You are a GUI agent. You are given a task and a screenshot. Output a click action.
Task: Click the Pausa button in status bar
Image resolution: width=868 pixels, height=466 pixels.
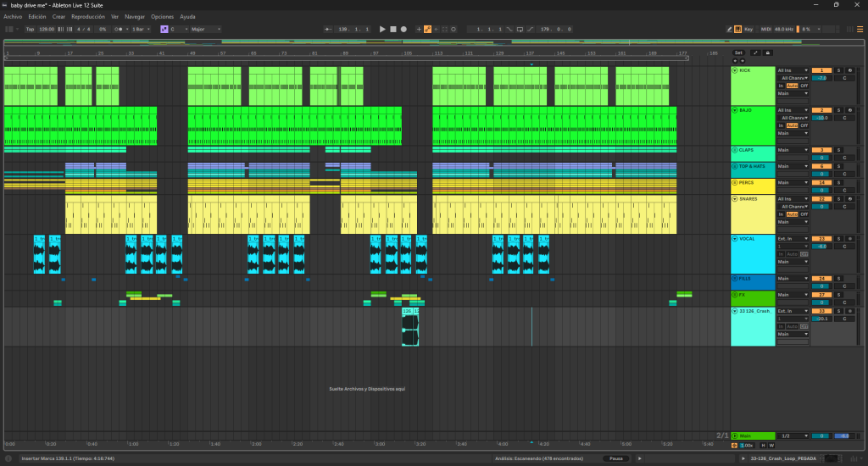[615, 458]
